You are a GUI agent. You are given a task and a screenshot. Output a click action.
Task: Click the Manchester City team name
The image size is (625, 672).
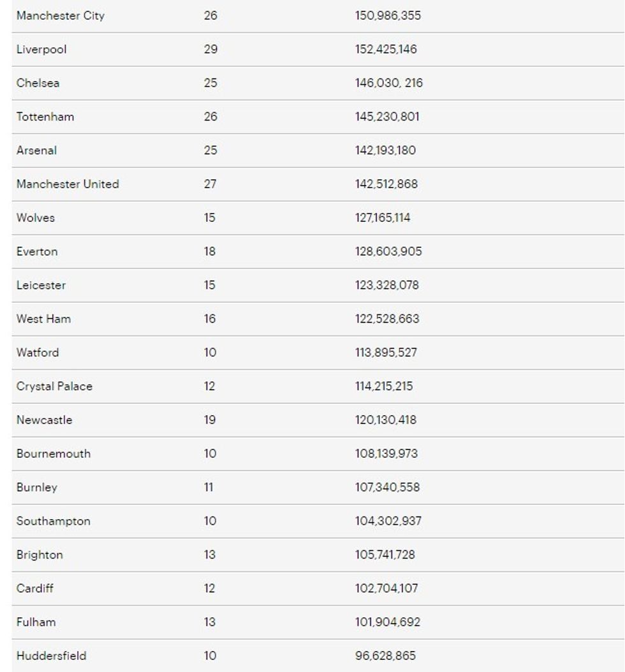pyautogui.click(x=61, y=16)
